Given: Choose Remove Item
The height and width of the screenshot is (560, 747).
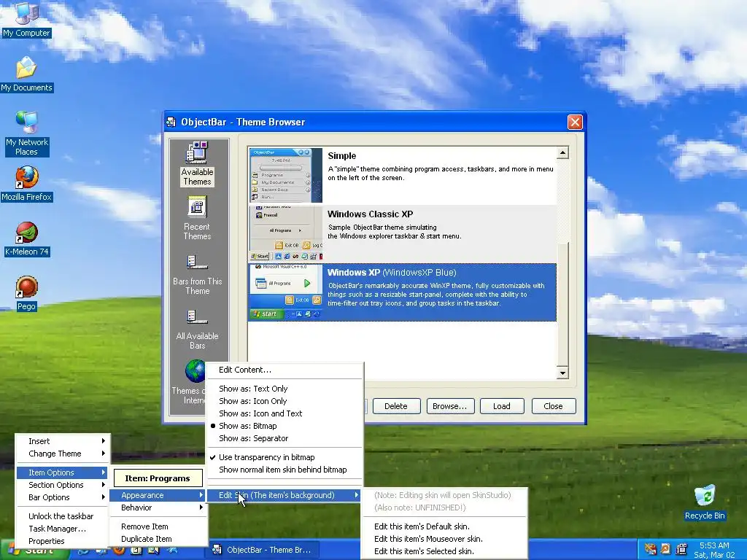Looking at the screenshot, I should [x=158, y=526].
